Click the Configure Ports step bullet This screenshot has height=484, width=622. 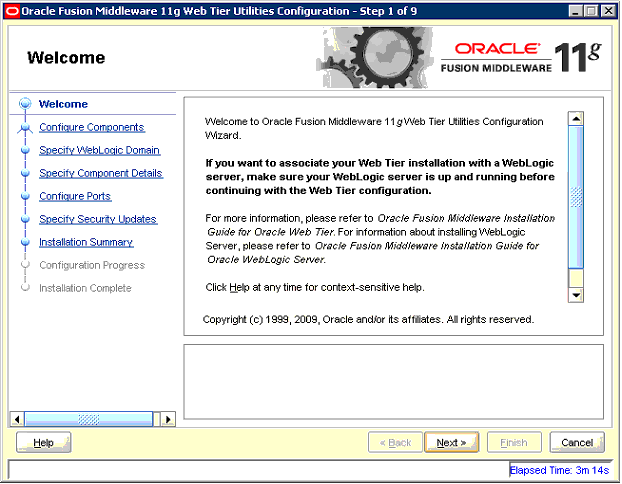25,196
